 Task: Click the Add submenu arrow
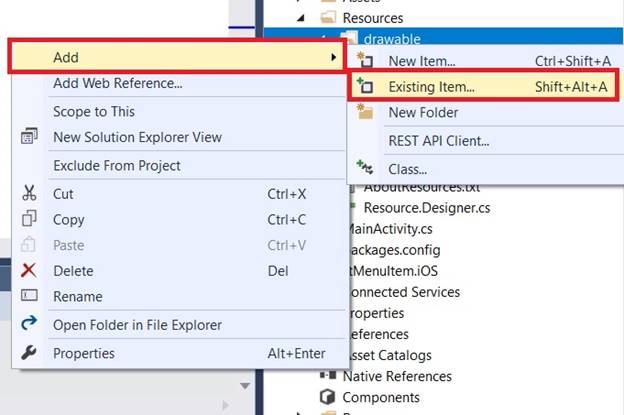[x=333, y=57]
